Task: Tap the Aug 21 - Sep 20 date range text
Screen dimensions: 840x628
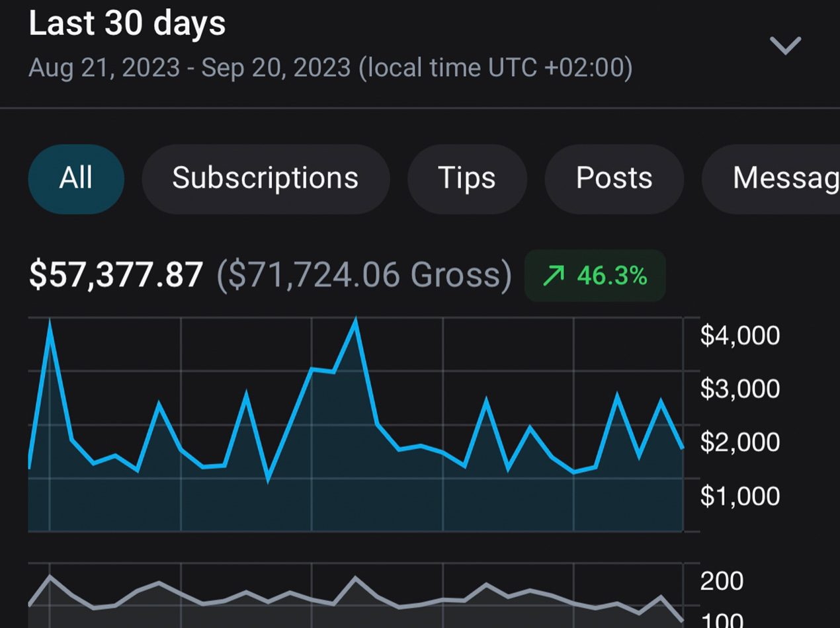Action: [330, 67]
